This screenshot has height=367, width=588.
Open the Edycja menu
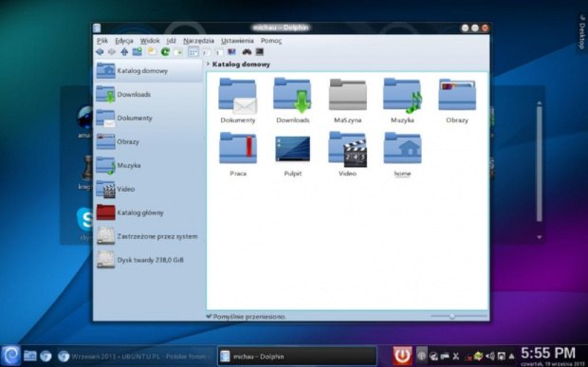[x=124, y=41]
